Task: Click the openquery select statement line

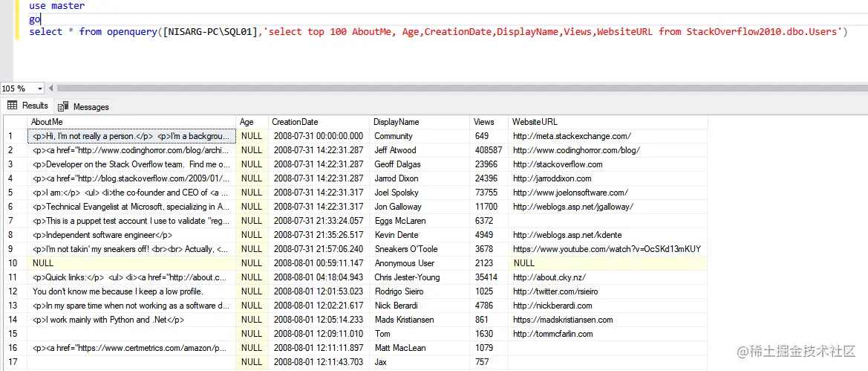Action: pyautogui.click(x=438, y=32)
